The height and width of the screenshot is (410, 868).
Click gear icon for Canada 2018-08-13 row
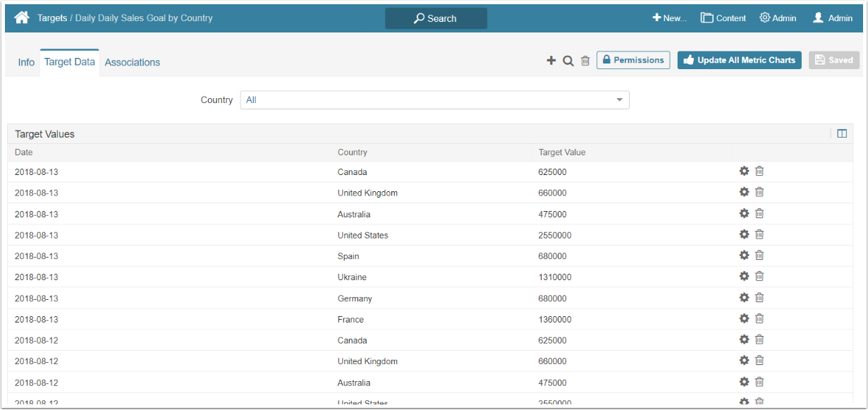point(744,171)
